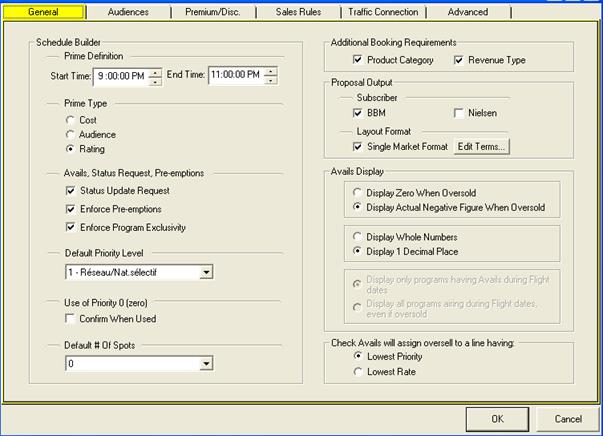603x436 pixels.
Task: Expand the Default Priority Level dropdown
Action: coord(206,272)
